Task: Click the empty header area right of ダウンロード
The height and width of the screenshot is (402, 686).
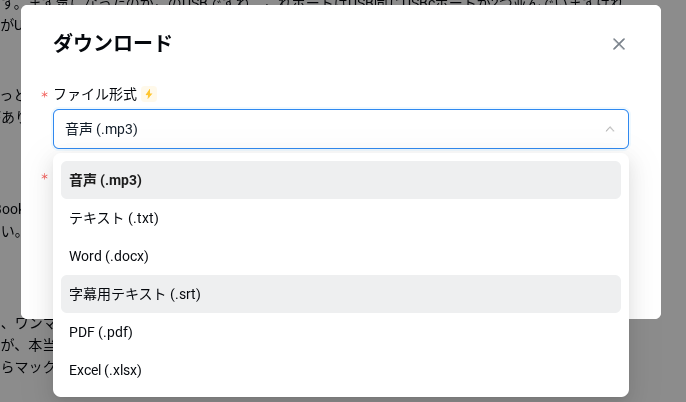Action: point(400,43)
